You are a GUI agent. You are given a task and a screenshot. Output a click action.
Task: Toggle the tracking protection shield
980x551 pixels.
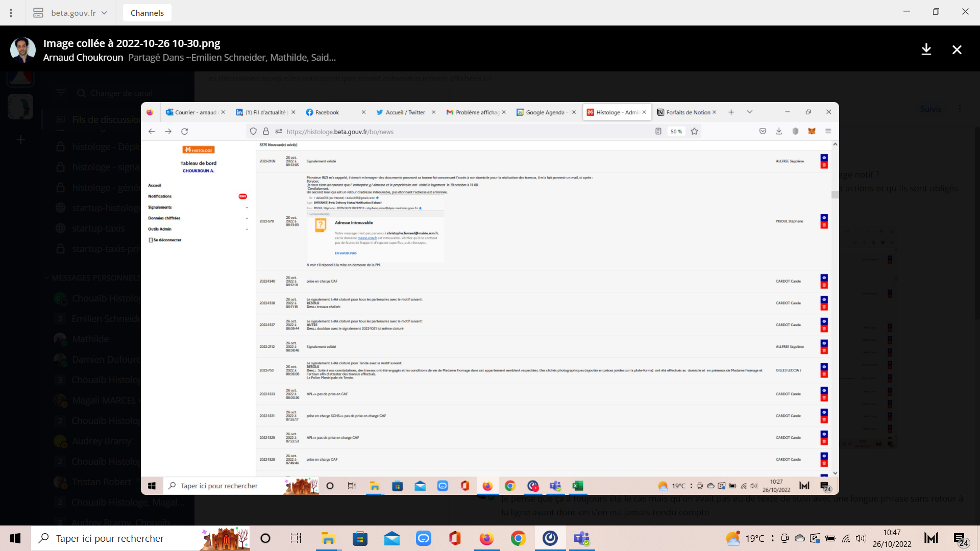coord(253,131)
